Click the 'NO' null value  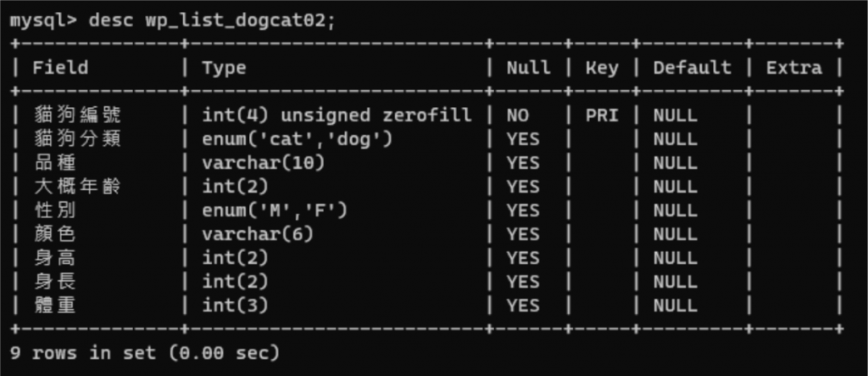(x=517, y=115)
